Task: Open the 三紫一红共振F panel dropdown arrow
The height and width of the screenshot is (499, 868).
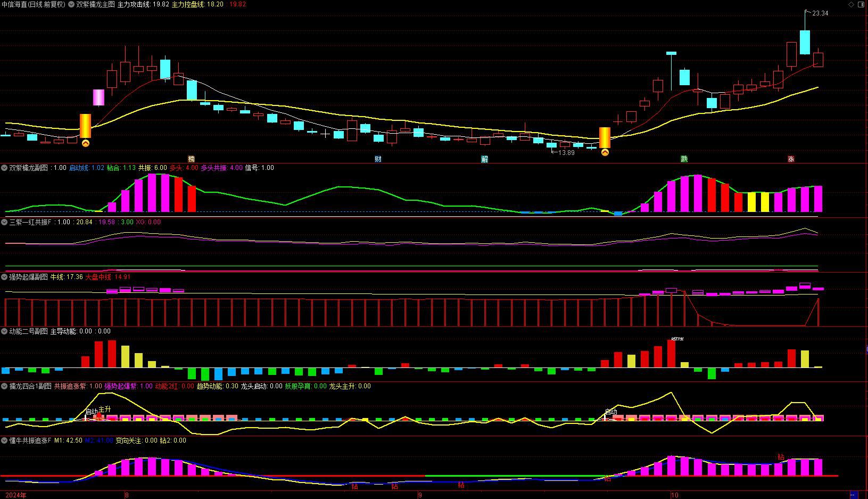Action: pos(4,222)
